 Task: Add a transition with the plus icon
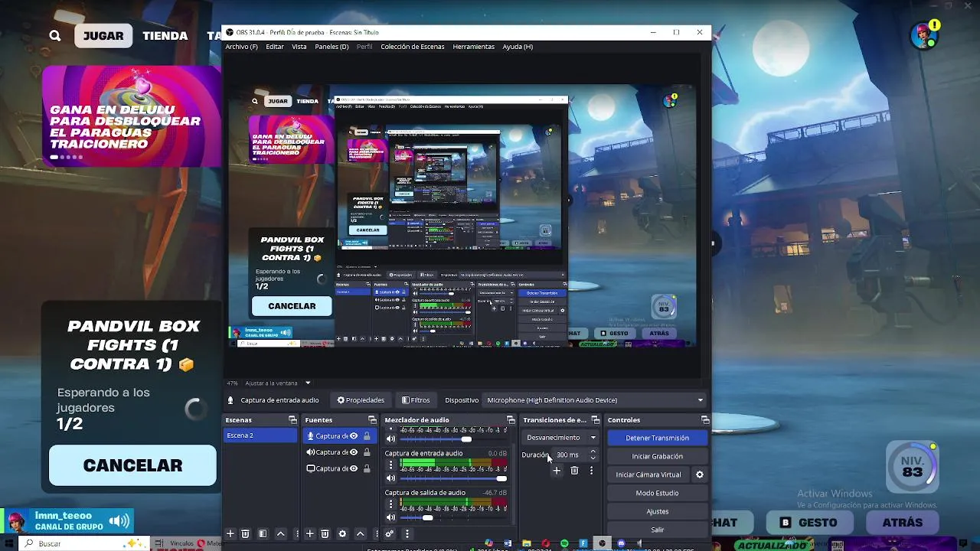[x=557, y=471]
